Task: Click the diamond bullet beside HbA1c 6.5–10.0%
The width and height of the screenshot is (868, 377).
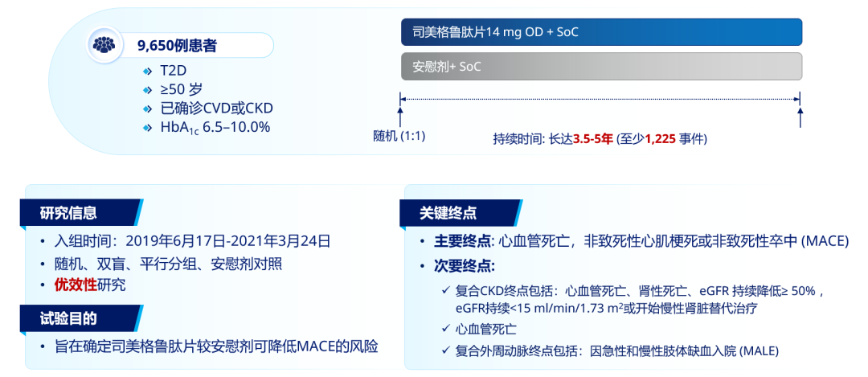Action: (146, 128)
